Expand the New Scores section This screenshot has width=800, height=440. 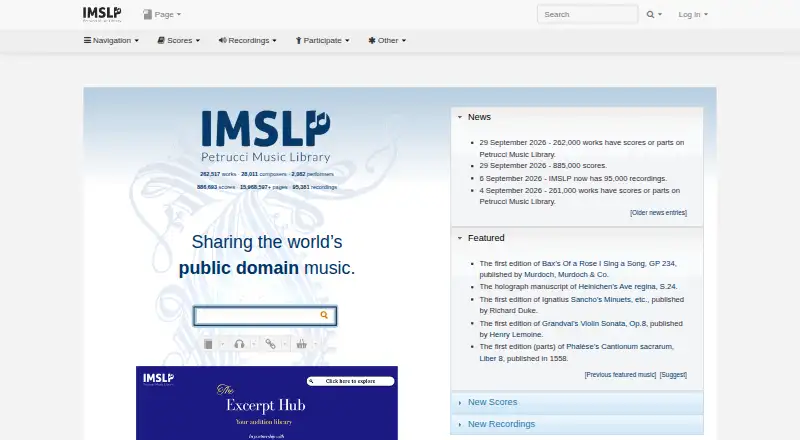click(577, 402)
